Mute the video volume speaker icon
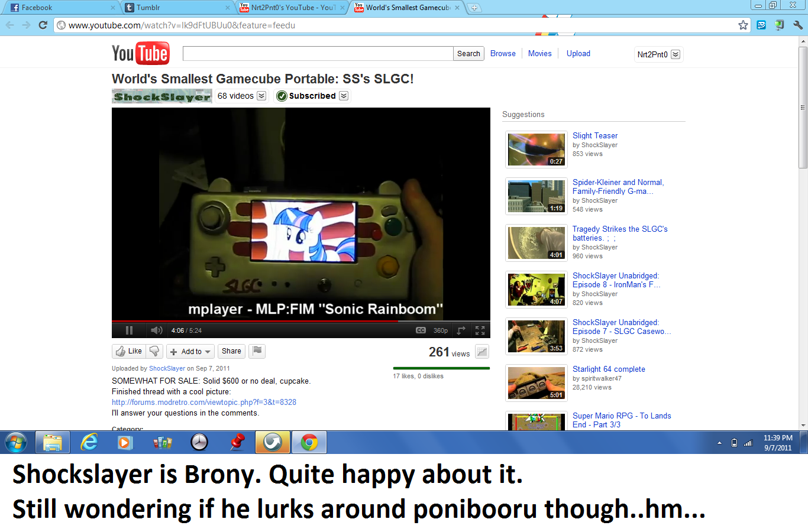This screenshot has width=808, height=532. (156, 330)
